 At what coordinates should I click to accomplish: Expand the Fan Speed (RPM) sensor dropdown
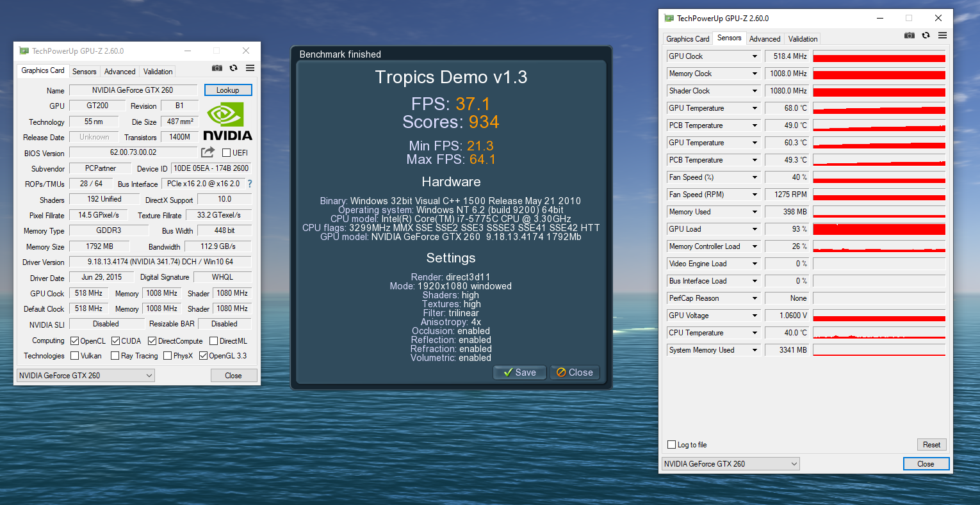(x=755, y=195)
